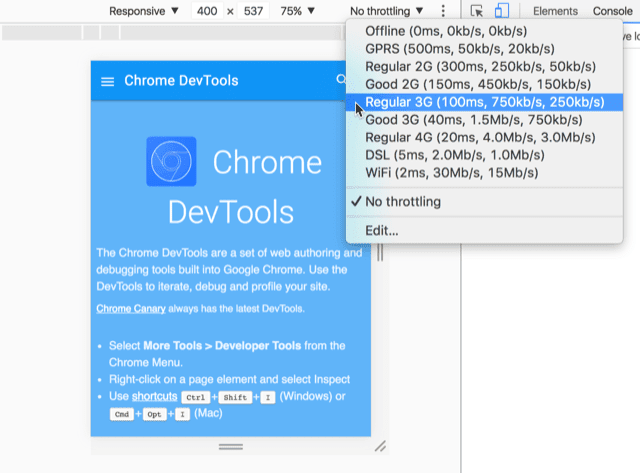The width and height of the screenshot is (640, 473).
Task: Select the checked No throttling option
Action: pyautogui.click(x=403, y=202)
